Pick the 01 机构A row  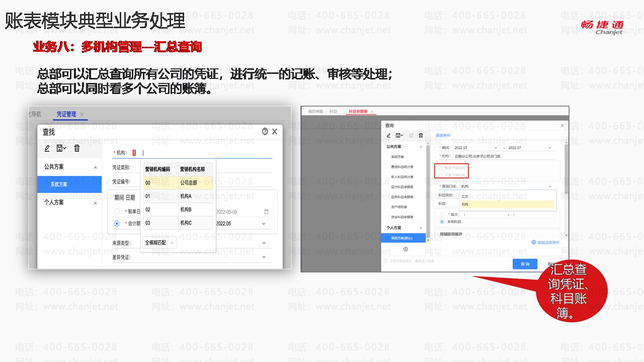tap(178, 196)
